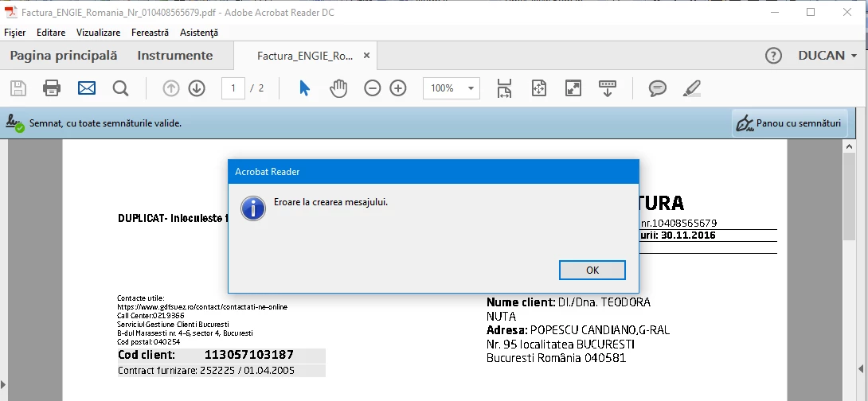Click the Save file floppy icon
This screenshot has width=868, height=401.
coord(18,88)
